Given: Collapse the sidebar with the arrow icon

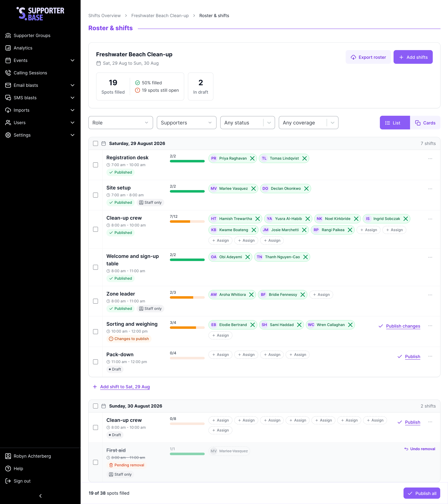Looking at the screenshot, I should tap(40, 496).
